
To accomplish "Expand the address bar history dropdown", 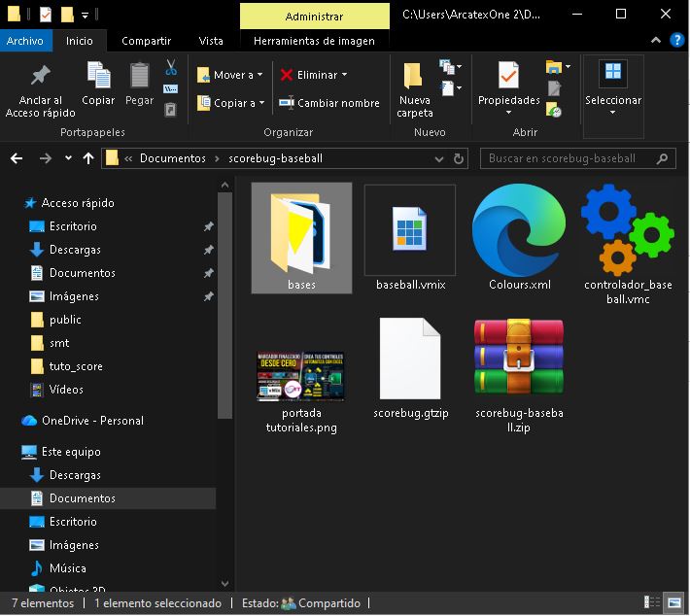I will pyautogui.click(x=438, y=158).
